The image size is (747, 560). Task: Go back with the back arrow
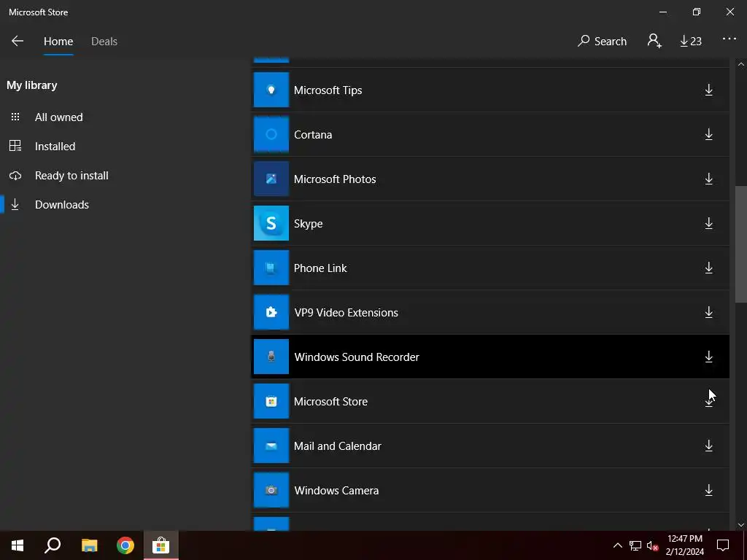coord(18,41)
